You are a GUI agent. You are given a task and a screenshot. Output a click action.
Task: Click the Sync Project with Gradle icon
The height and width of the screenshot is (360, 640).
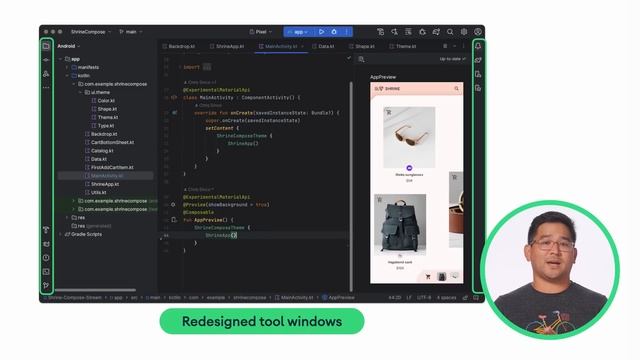(x=436, y=31)
